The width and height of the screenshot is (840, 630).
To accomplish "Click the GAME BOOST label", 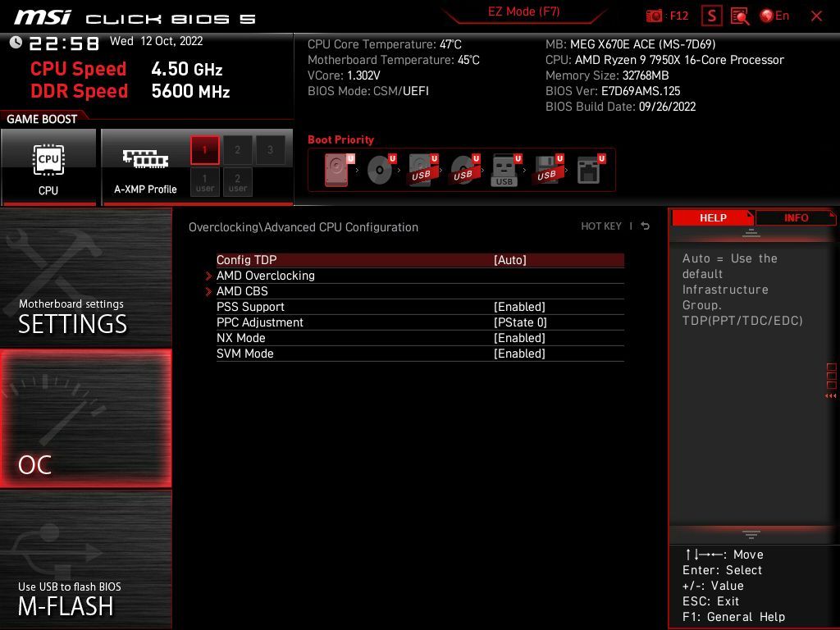I will 42,119.
